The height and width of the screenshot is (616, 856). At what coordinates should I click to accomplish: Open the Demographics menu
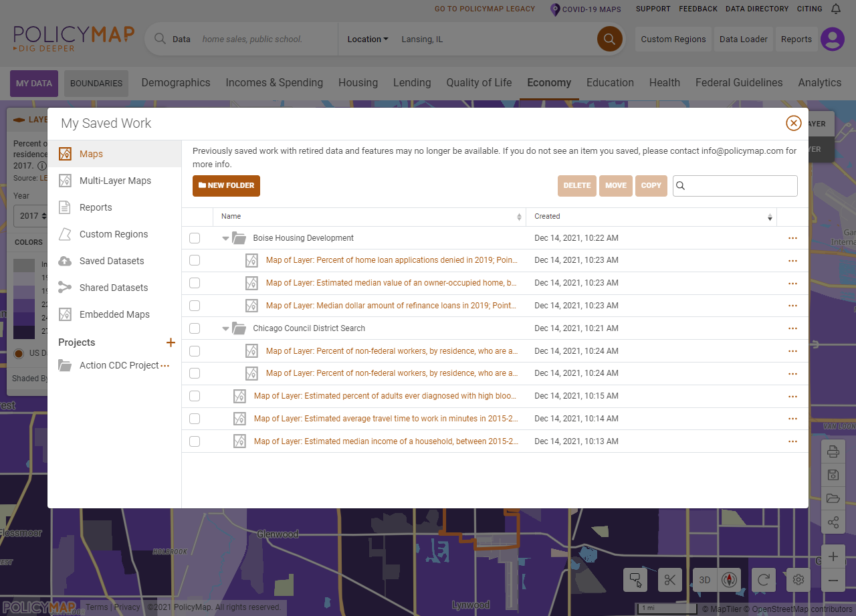tap(176, 83)
